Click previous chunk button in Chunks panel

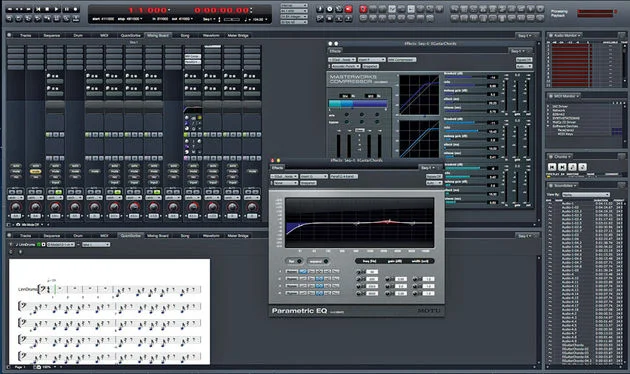pyautogui.click(x=552, y=167)
